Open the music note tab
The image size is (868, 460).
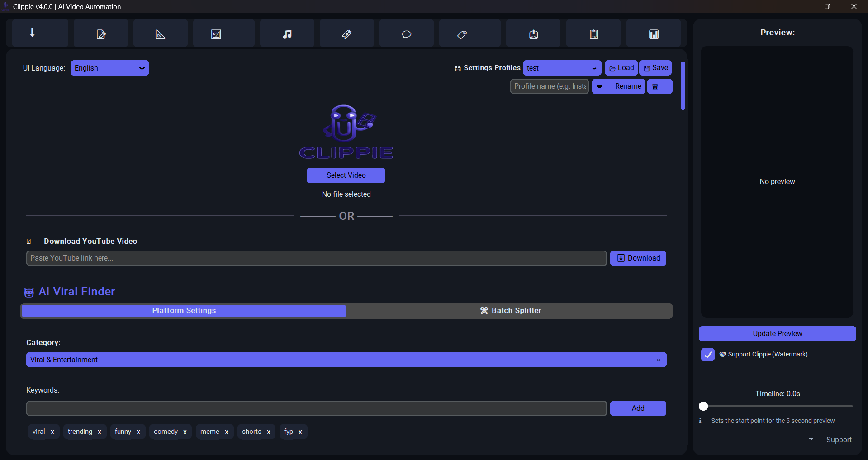287,33
